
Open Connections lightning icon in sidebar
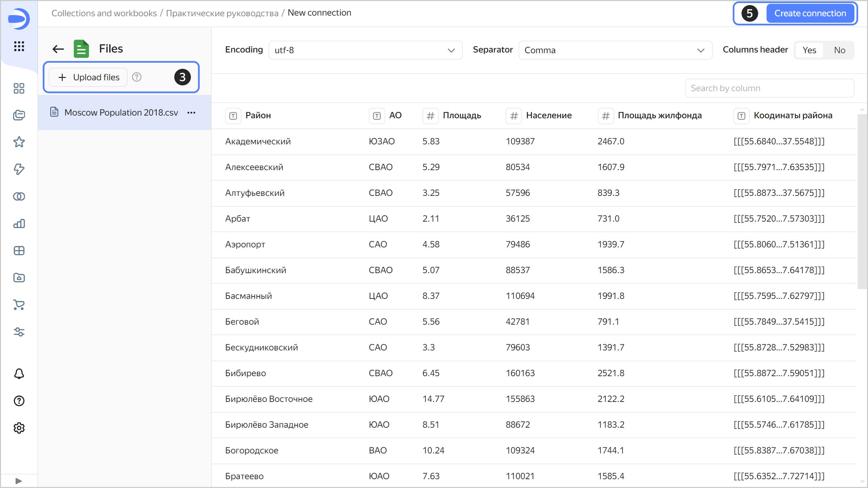point(19,169)
